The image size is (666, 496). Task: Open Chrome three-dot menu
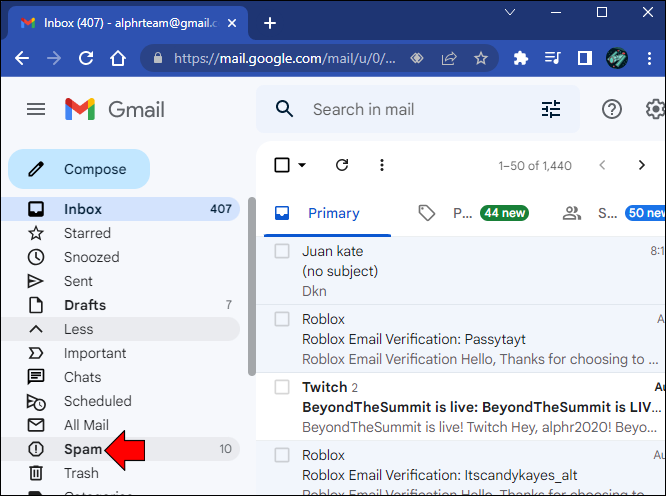[x=649, y=58]
